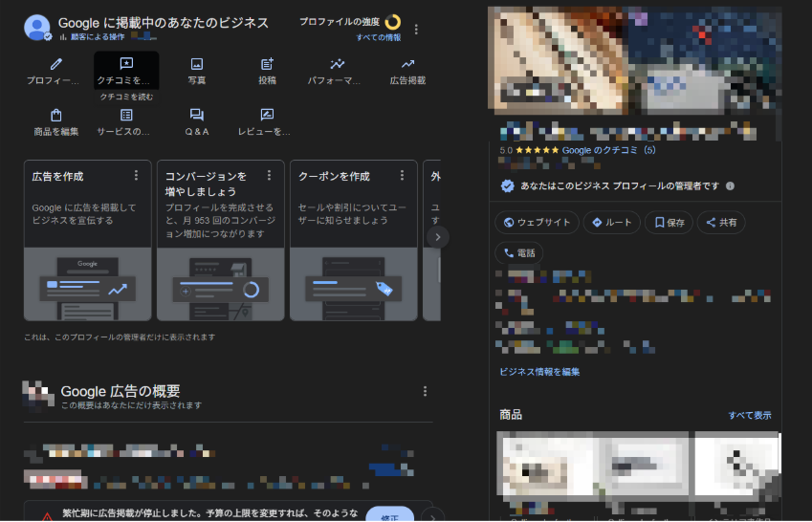
Task: Click the 保存 bookmark button
Action: click(x=669, y=222)
